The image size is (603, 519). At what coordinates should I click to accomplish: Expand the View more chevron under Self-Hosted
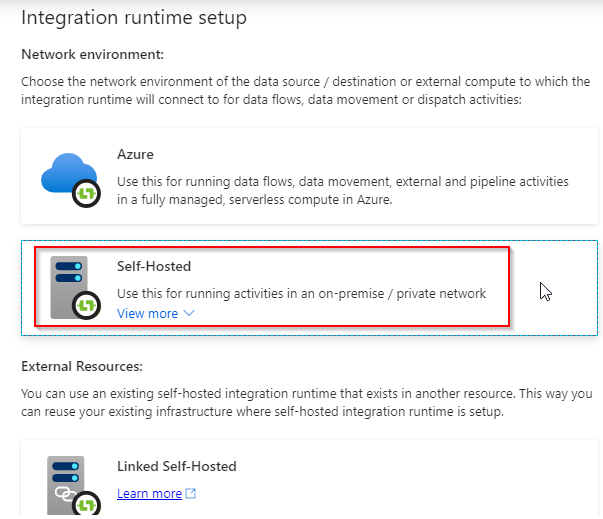[189, 314]
